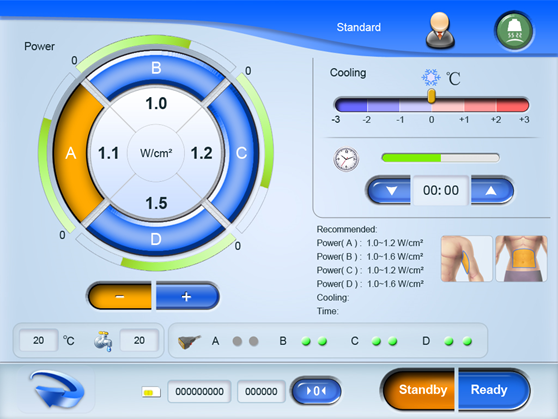Click the snowflake cooling icon

[x=431, y=77]
